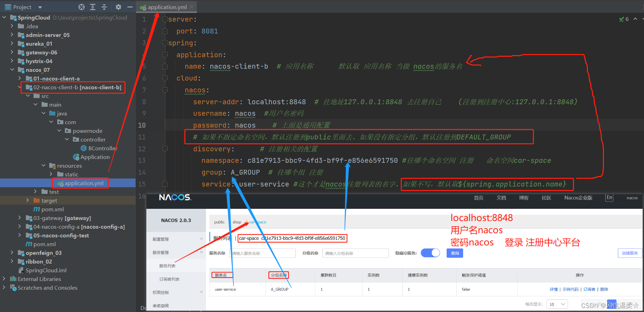Expand 权限控制 menu in Nacos sidebar

176,292
